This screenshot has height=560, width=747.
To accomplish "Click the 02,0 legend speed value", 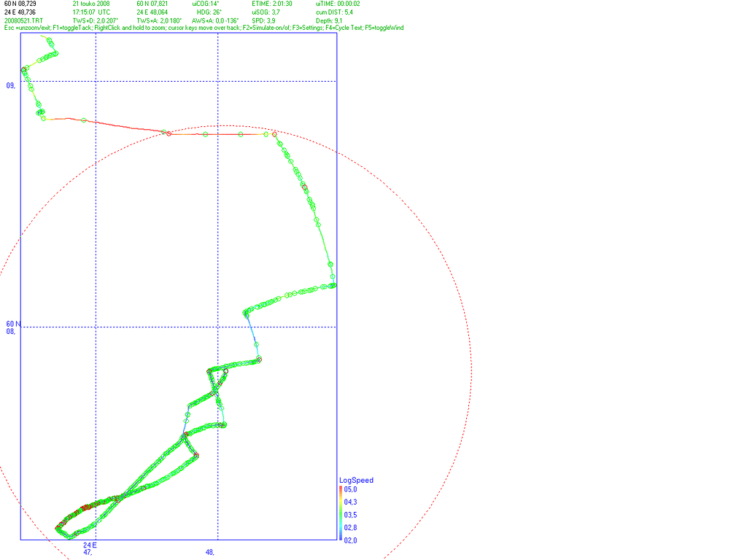I will point(350,540).
